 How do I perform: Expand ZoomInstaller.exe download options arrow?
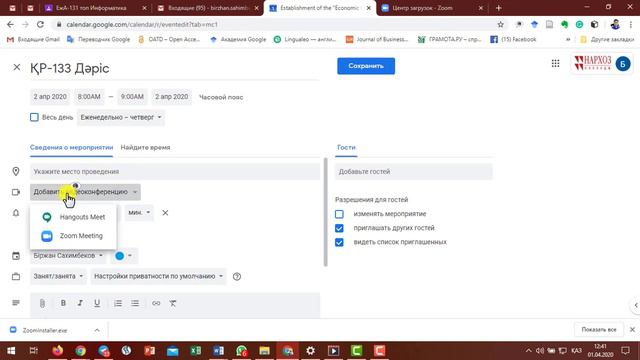pyautogui.click(x=97, y=330)
